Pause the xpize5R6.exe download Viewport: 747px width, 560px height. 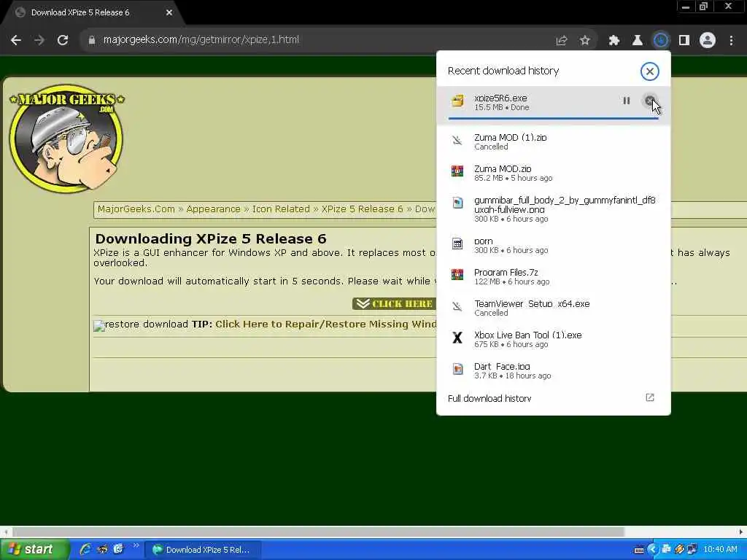pyautogui.click(x=627, y=101)
